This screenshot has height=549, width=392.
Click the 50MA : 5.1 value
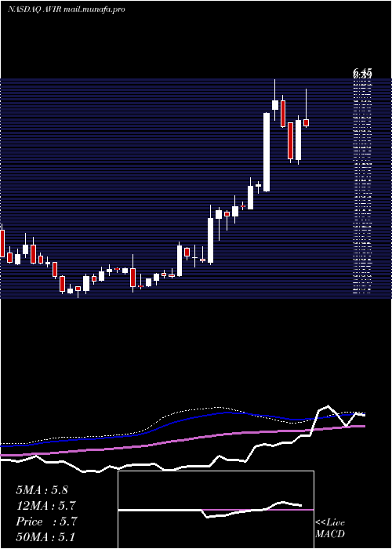point(45,536)
